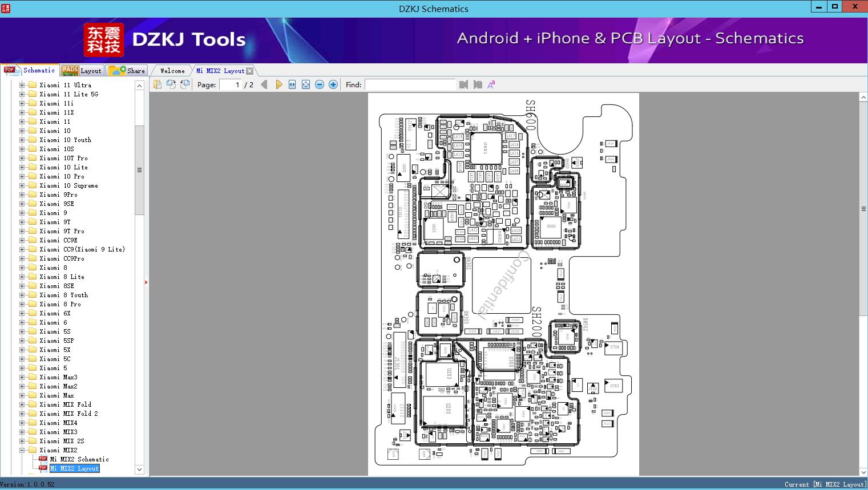Click the folder icon beside Xiaomi Max3

pos(33,377)
